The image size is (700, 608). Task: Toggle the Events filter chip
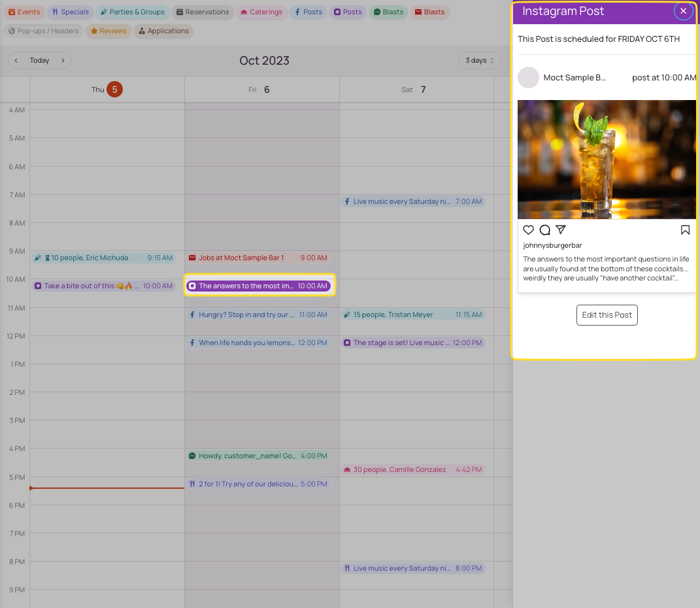[x=25, y=12]
